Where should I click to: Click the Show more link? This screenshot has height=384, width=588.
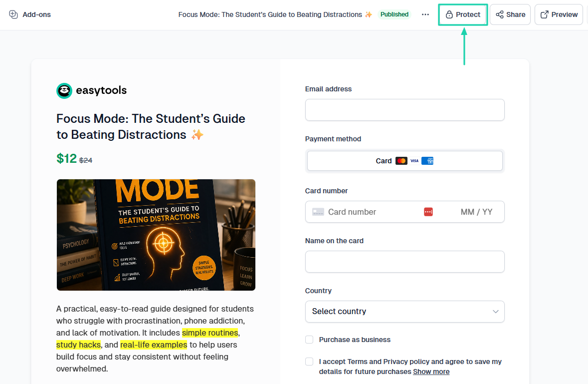click(x=431, y=372)
